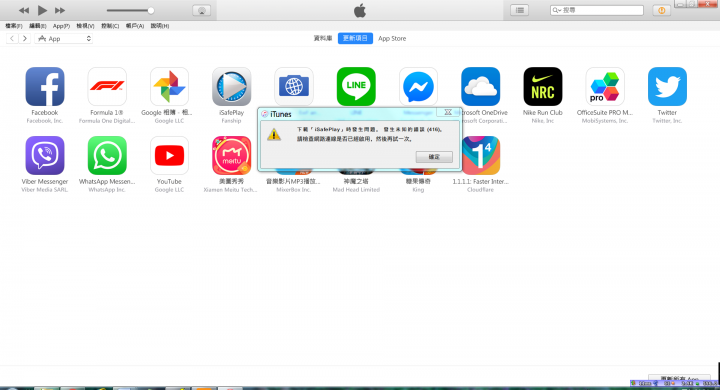The height and width of the screenshot is (390, 720).
Task: Click the Facebook, Inc. developer text
Action: click(x=45, y=121)
